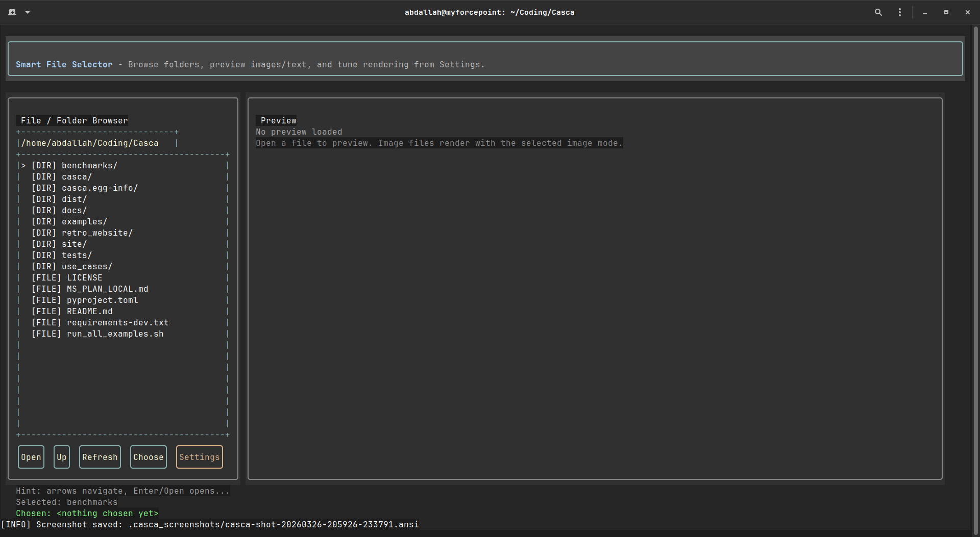Screen dimensions: 980x537
Task: Open the Settings panel
Action: coord(199,457)
